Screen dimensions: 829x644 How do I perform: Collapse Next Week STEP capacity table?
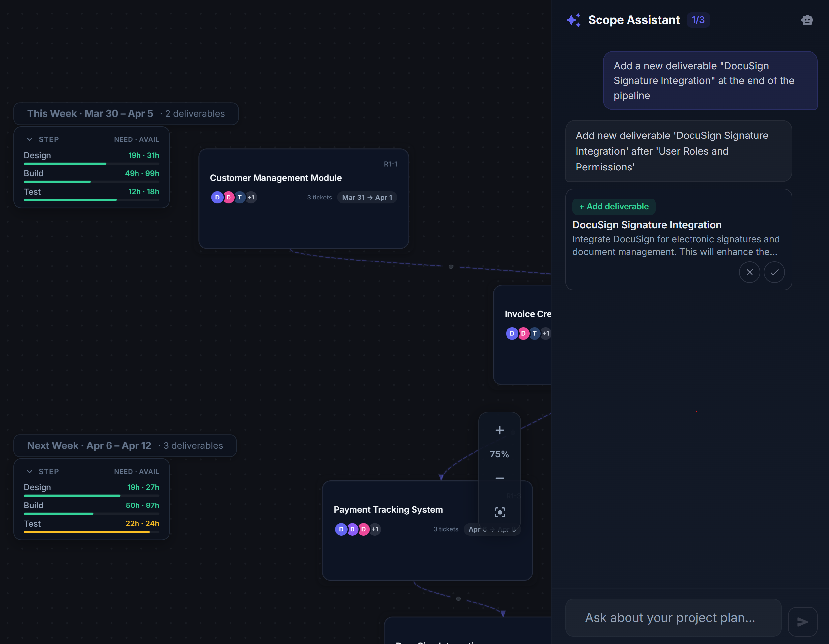(x=30, y=471)
